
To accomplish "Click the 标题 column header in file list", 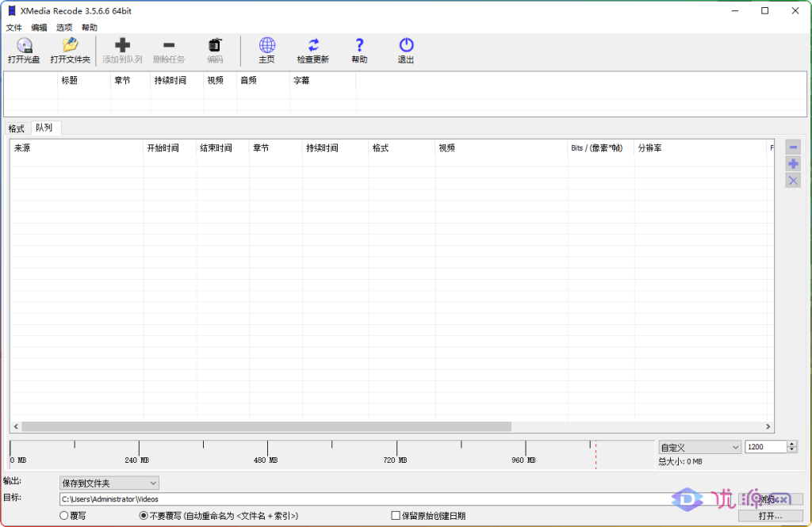I will click(84, 80).
